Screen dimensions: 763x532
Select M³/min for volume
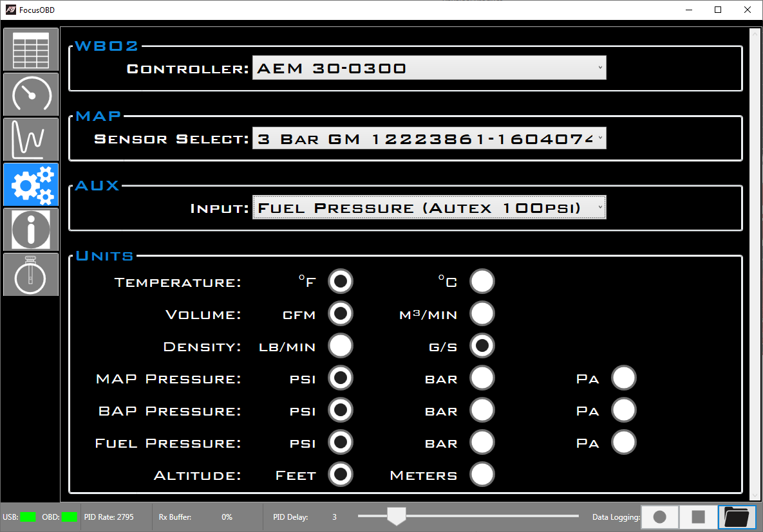pyautogui.click(x=482, y=314)
